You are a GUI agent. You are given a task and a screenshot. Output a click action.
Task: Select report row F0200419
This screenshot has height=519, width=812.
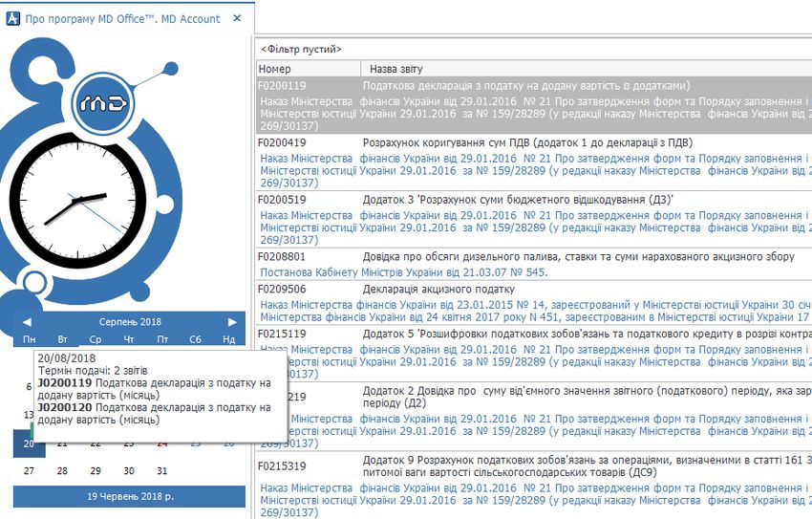click(x=534, y=162)
